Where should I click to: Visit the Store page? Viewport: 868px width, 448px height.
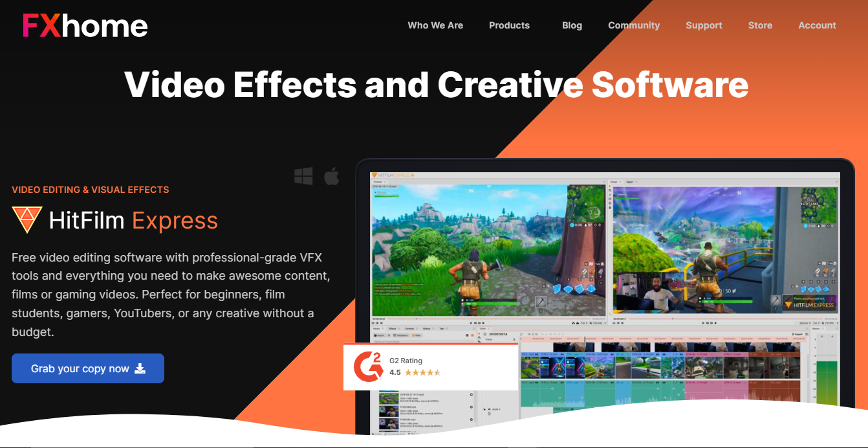(x=760, y=25)
